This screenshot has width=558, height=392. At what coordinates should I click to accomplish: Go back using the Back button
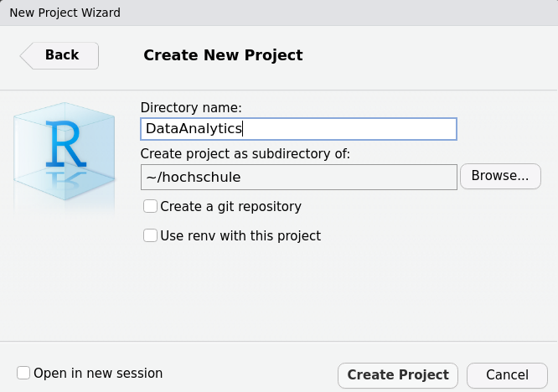[x=60, y=55]
